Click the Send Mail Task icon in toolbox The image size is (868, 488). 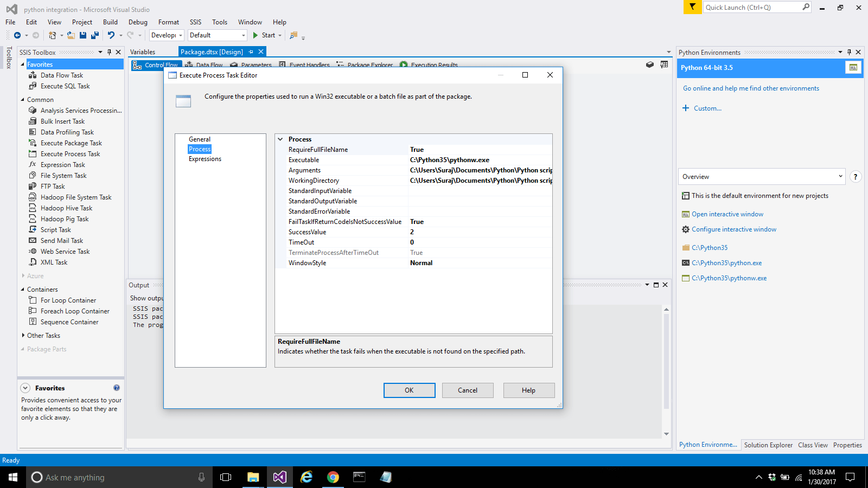tap(33, 241)
